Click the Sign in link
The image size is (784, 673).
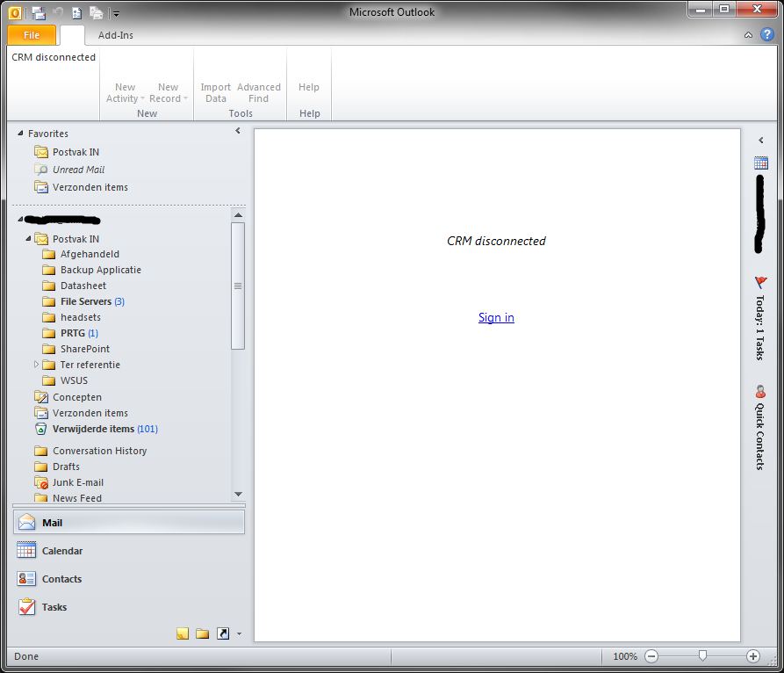click(x=496, y=317)
